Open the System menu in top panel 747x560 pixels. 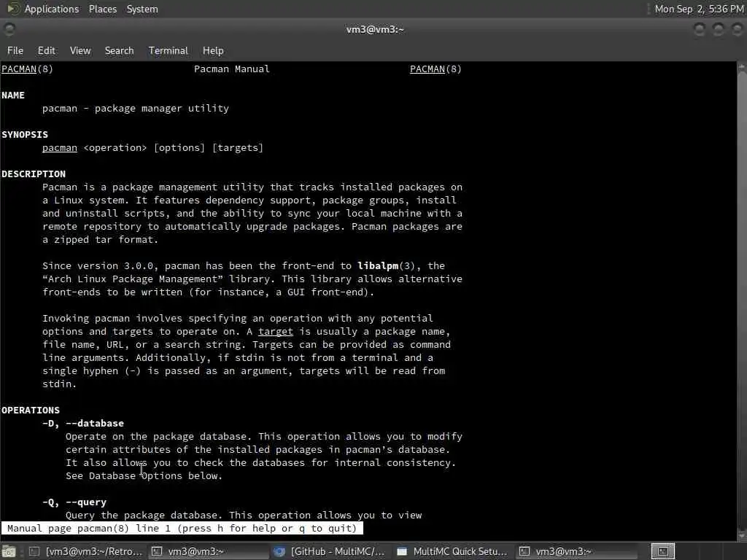point(142,9)
